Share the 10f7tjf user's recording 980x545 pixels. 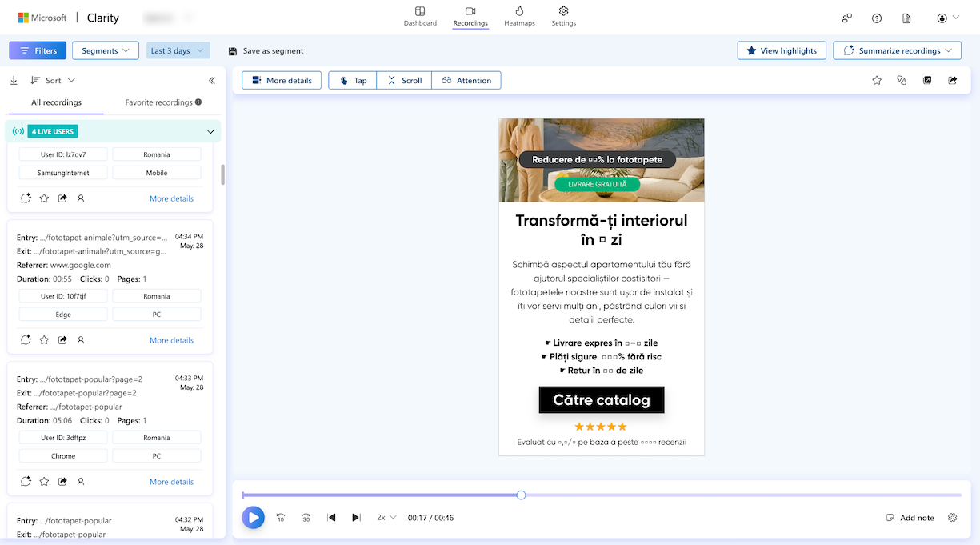tap(62, 339)
